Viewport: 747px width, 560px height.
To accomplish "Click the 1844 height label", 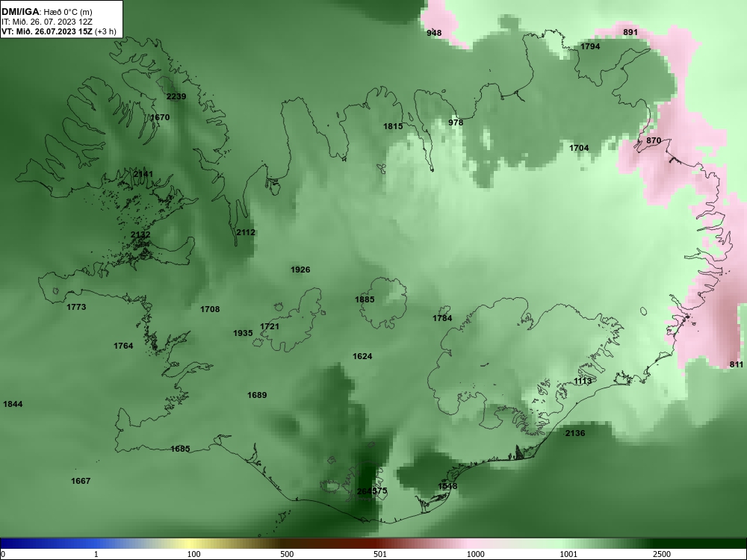I will click(x=13, y=404).
